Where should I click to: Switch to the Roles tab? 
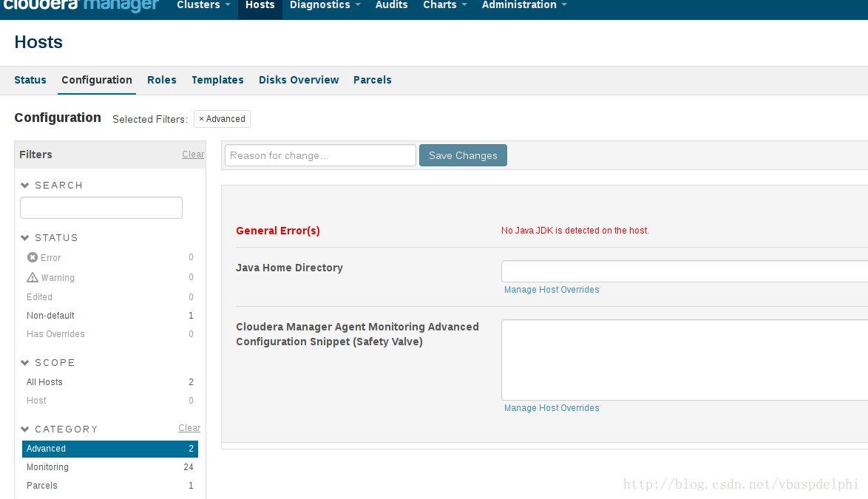162,81
